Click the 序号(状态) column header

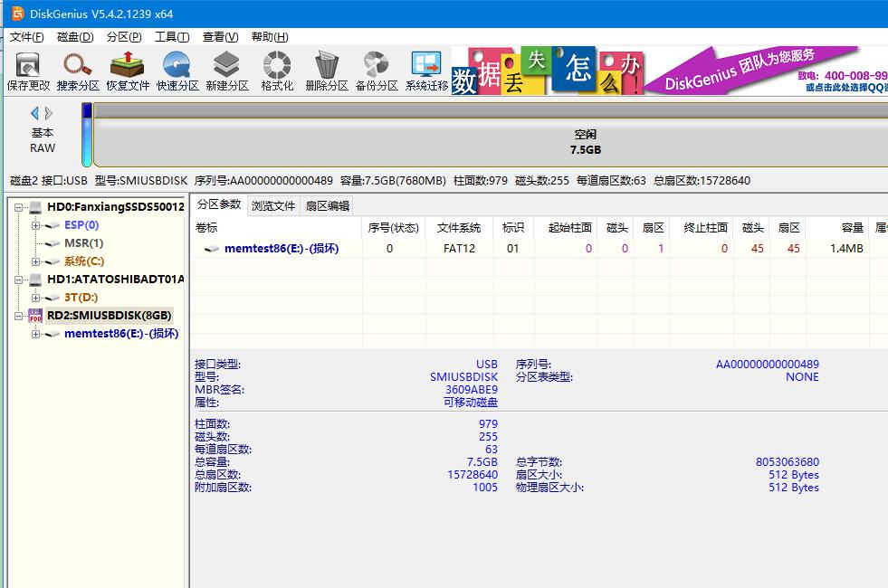point(394,227)
